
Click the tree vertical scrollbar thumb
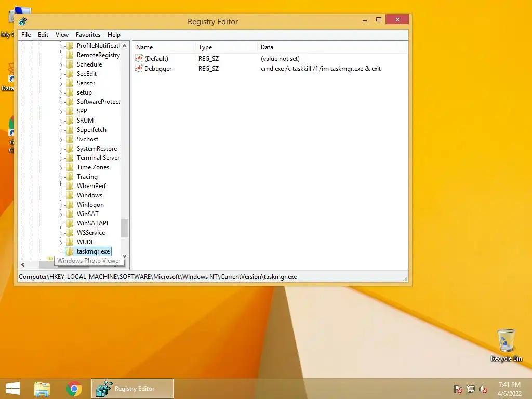point(124,228)
